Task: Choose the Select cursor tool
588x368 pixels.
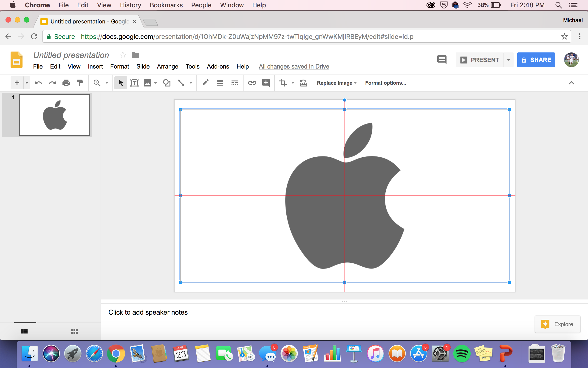Action: coord(121,83)
